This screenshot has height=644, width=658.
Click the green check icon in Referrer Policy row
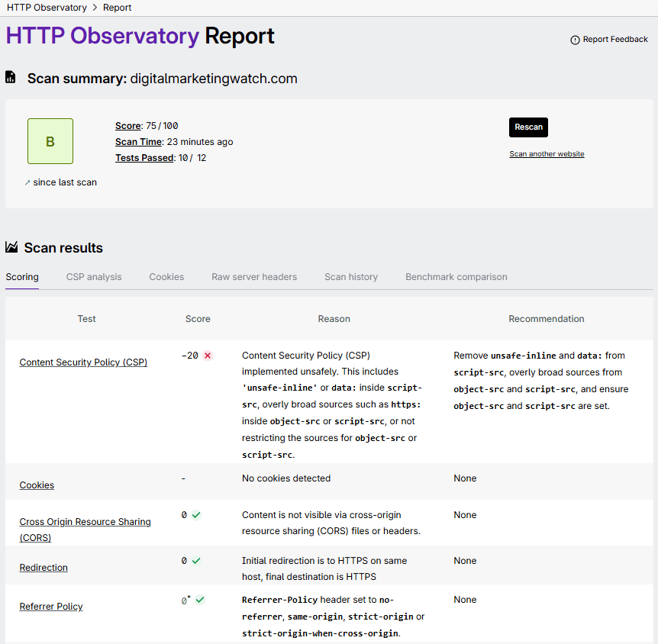(200, 600)
